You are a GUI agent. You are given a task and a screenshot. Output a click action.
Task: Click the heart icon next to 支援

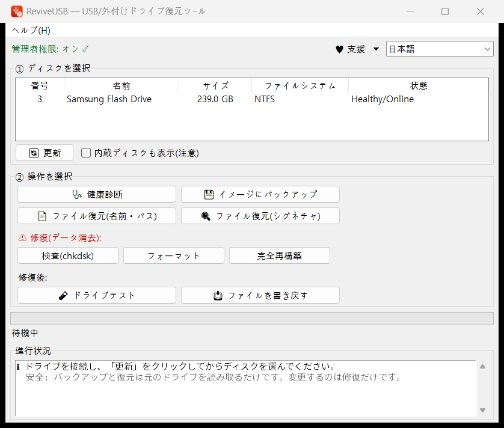coord(339,49)
